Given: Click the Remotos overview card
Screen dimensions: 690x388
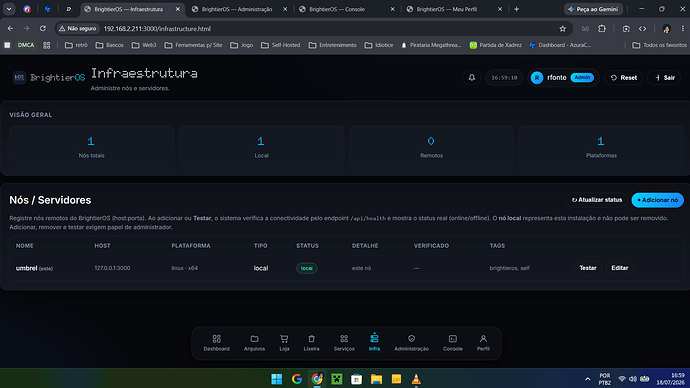Looking at the screenshot, I should (x=431, y=146).
